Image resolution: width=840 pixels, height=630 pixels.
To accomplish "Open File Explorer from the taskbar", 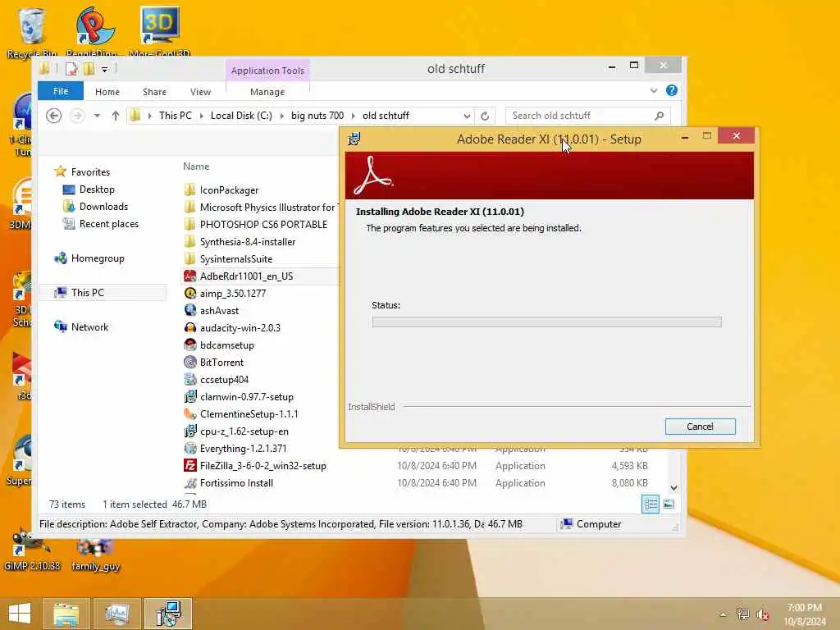I will (x=66, y=614).
